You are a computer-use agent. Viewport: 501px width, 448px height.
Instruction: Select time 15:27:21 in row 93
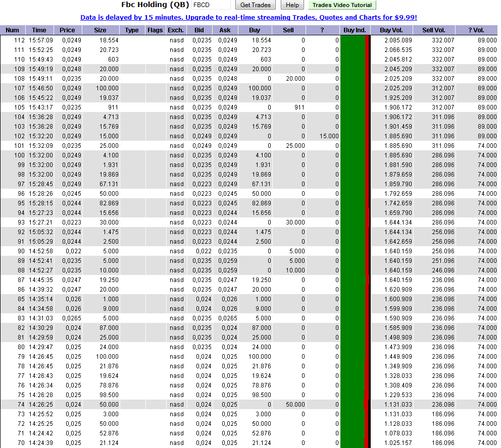point(41,222)
